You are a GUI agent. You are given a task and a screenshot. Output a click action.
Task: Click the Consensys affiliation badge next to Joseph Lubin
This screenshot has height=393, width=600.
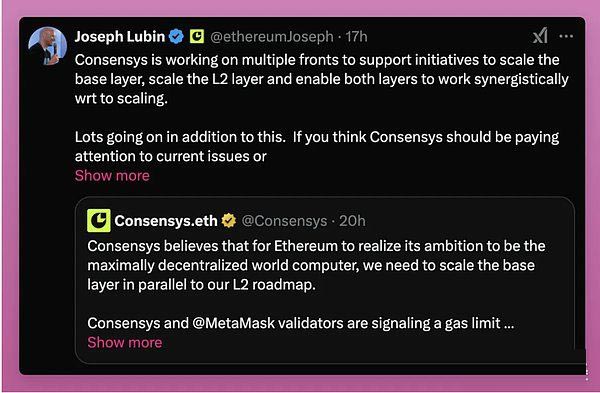[x=197, y=37]
